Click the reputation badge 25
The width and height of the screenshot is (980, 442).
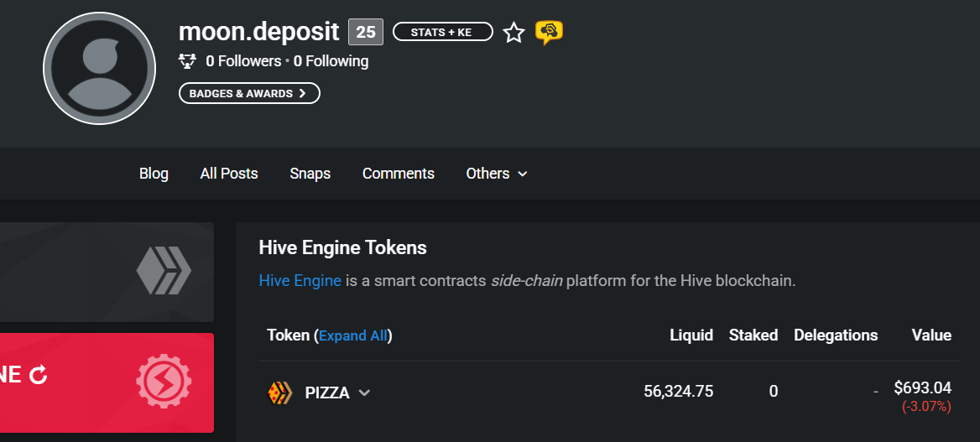click(x=366, y=32)
